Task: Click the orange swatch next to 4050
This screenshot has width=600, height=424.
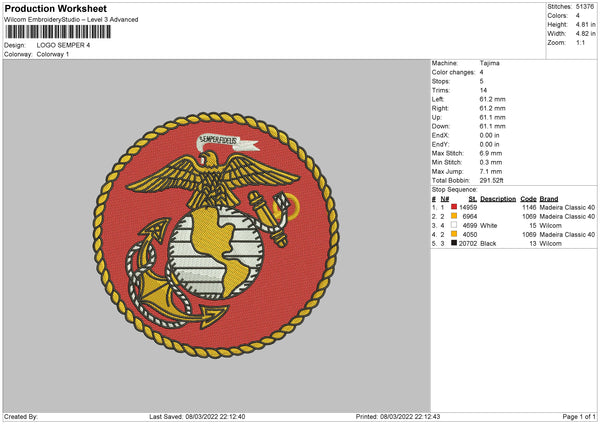Action: [454, 234]
